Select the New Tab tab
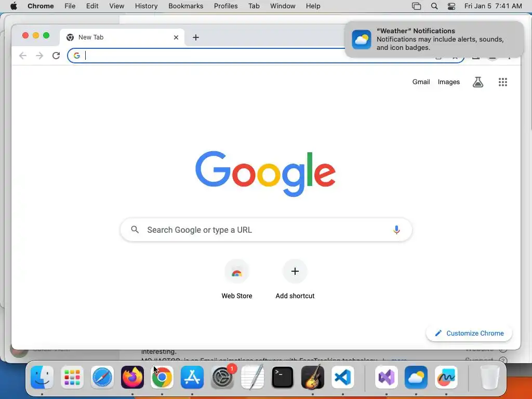The image size is (532, 399). point(122,37)
